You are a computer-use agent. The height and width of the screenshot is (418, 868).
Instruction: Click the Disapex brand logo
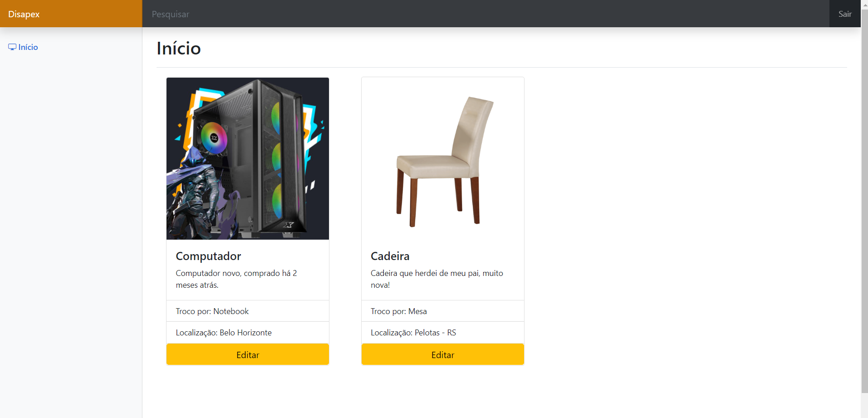tap(24, 14)
